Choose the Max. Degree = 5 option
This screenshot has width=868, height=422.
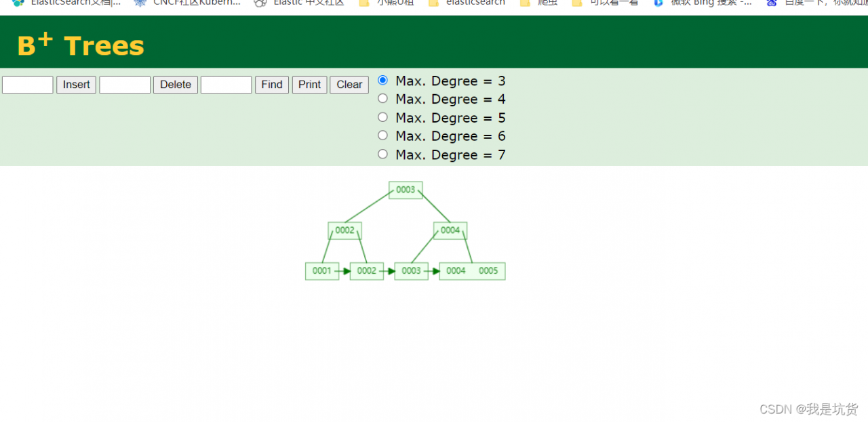pos(382,117)
